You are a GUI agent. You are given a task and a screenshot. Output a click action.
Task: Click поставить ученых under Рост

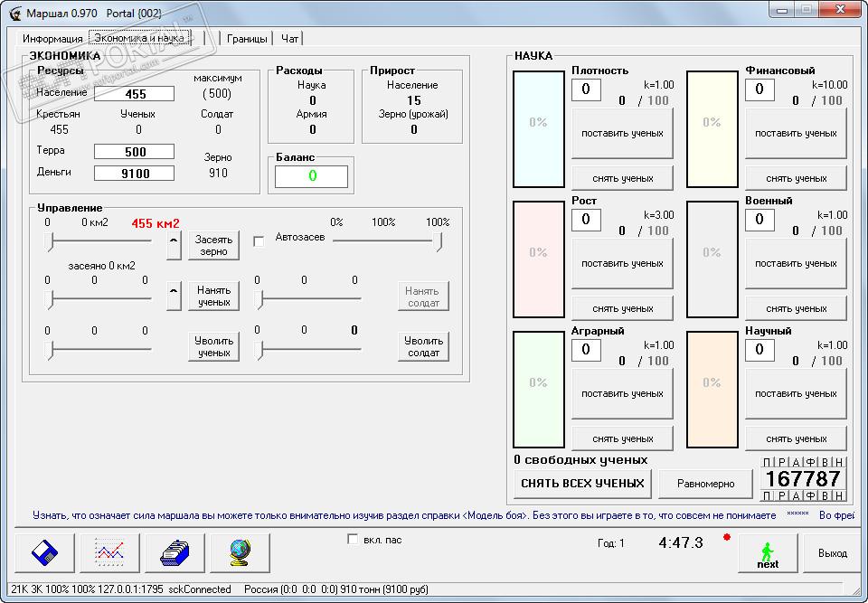[622, 264]
